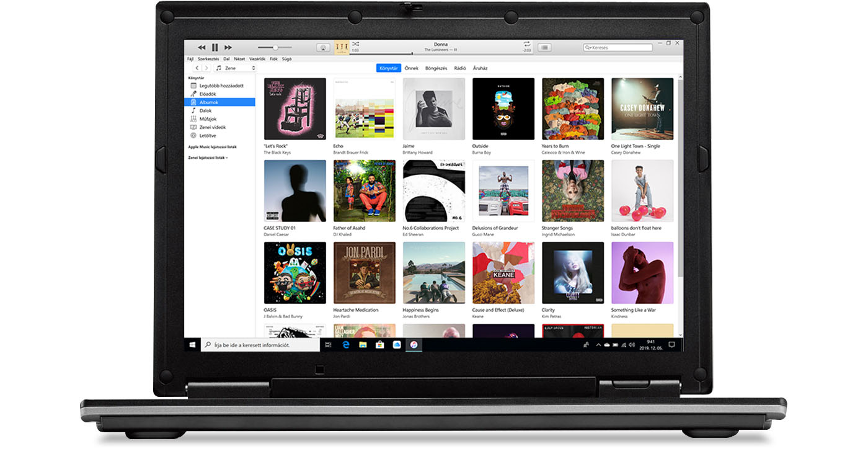Select the Könyvtár tab
The width and height of the screenshot is (868, 449).
389,68
